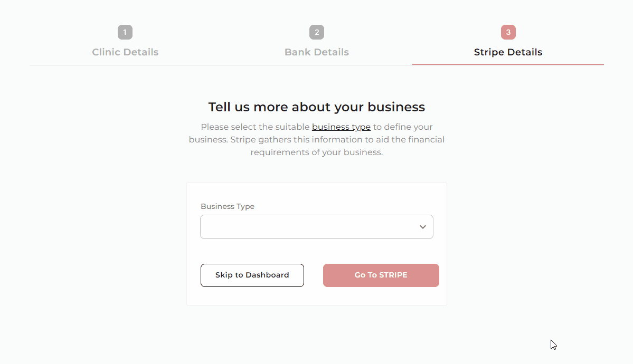This screenshot has width=633, height=364.
Task: Click the Business Type field label
Action: [x=228, y=207]
